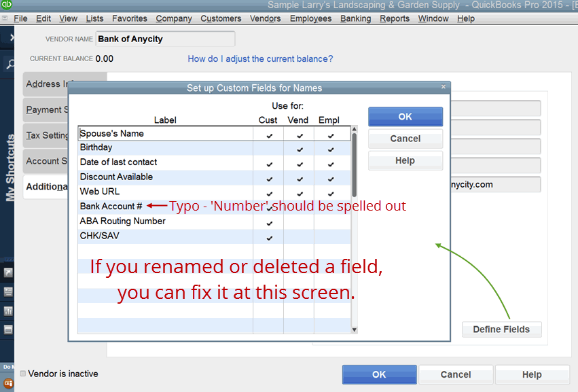Toggle Cust checkmark for Spouse's Name
This screenshot has width=578, height=392.
(x=270, y=134)
